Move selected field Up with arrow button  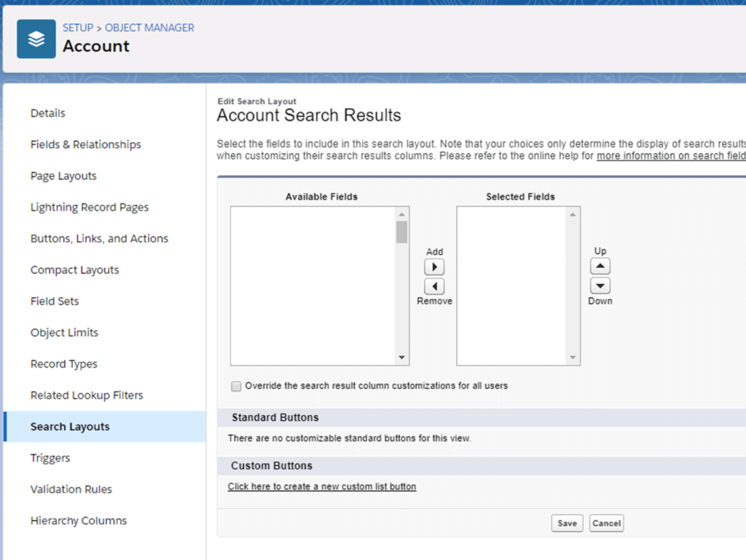600,267
